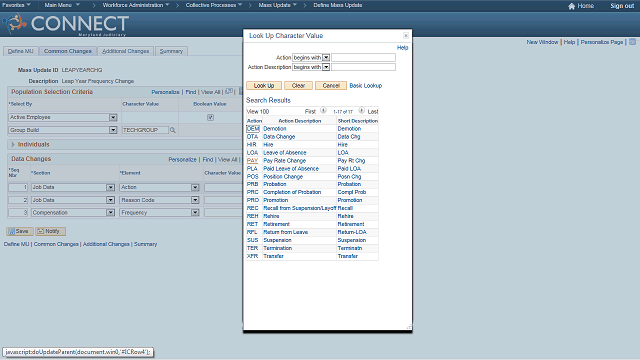Go to previous lookup results page
This screenshot has height=360, width=640.
pyautogui.click(x=323, y=110)
